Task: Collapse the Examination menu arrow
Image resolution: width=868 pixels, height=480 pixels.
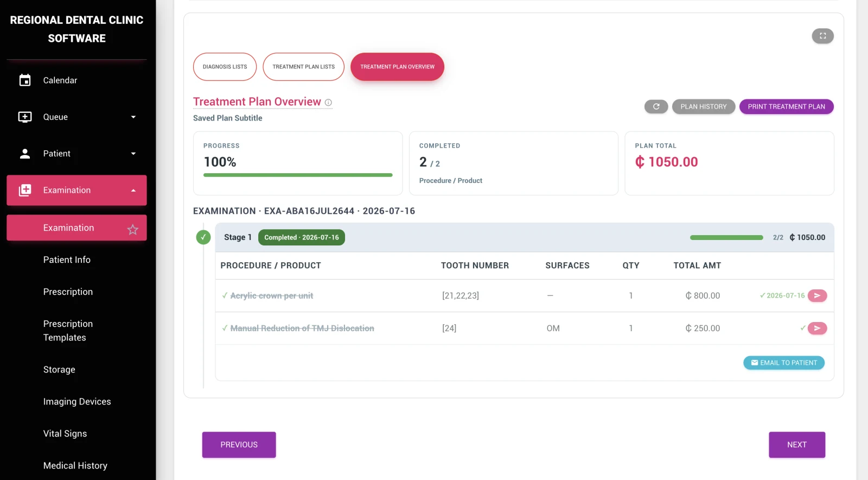Action: [x=133, y=190]
